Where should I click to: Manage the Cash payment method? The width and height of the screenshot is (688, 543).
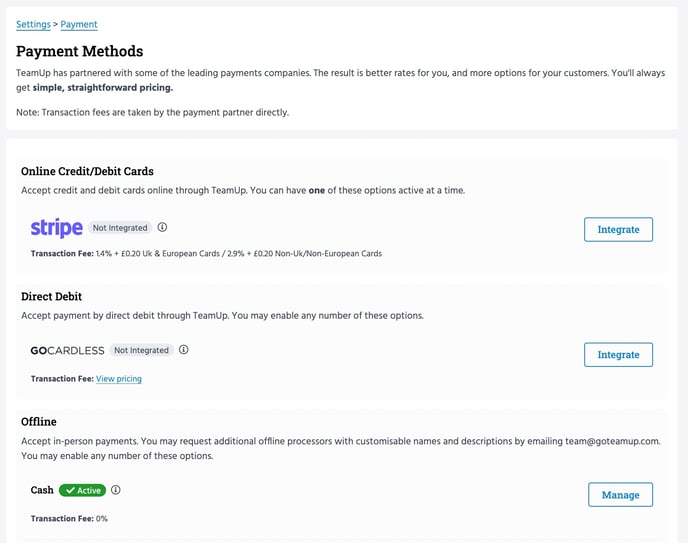point(620,494)
